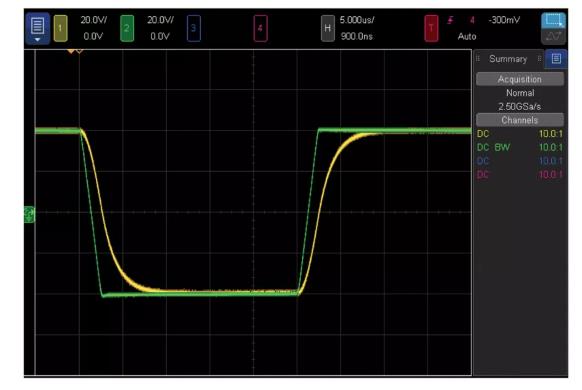Click the Channels header button
The image size is (582, 390).
(x=520, y=120)
